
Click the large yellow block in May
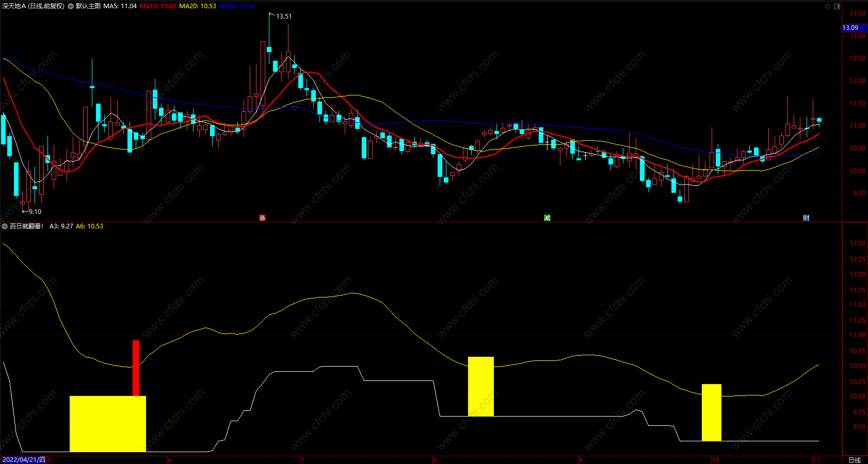(108, 424)
